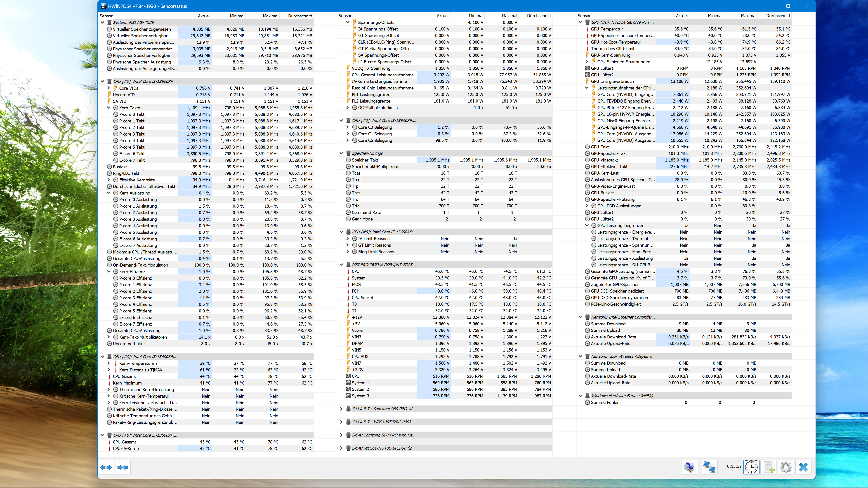868x488 pixels.
Task: Close sensors with the blue X icon
Action: pos(803,467)
